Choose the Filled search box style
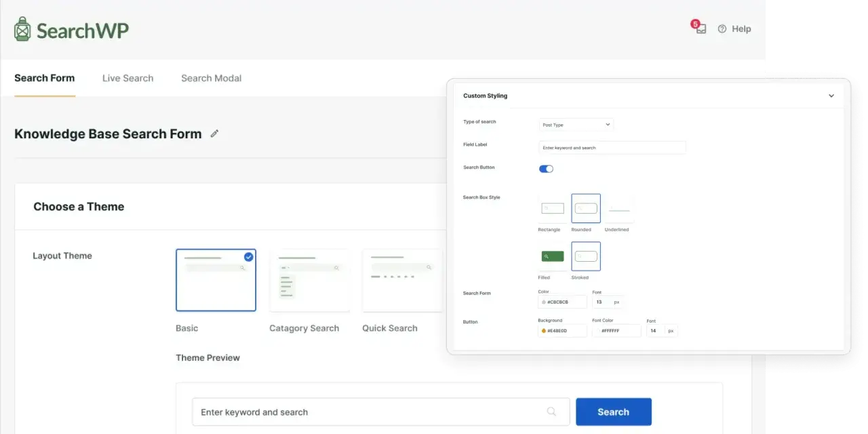Image resolution: width=868 pixels, height=434 pixels. tap(553, 256)
